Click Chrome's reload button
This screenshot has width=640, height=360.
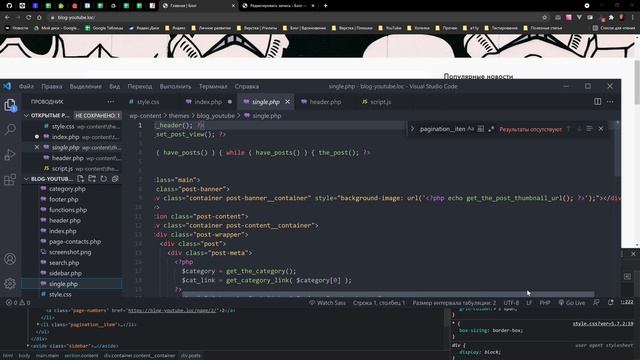pyautogui.click(x=29, y=17)
